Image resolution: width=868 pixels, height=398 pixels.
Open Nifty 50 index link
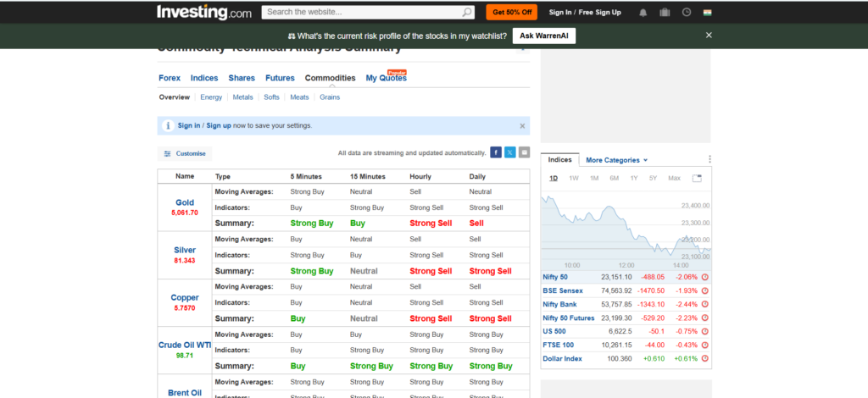pyautogui.click(x=555, y=277)
